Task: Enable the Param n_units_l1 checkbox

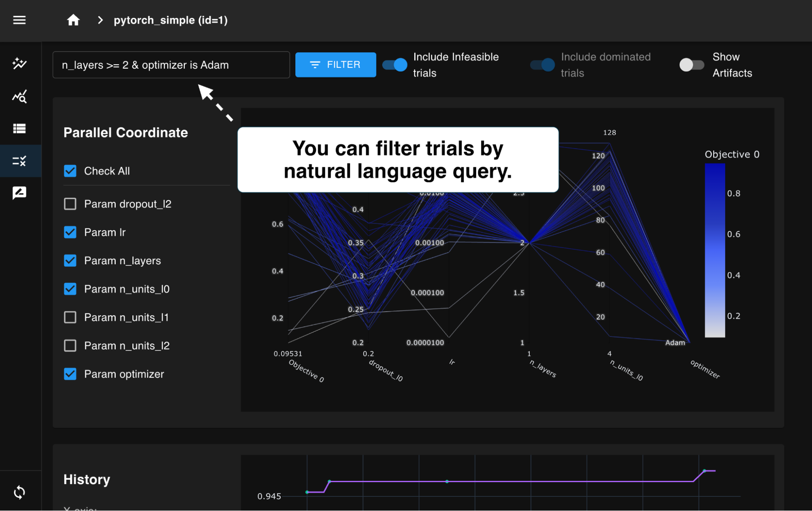Action: pyautogui.click(x=70, y=317)
